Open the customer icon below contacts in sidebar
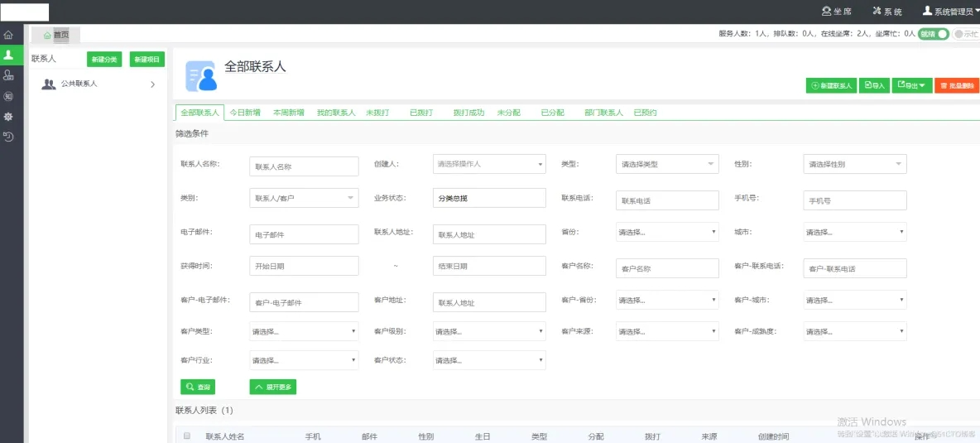This screenshot has height=443, width=980. [x=8, y=75]
